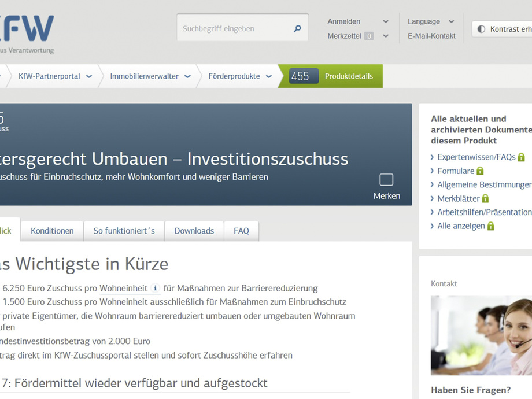The height and width of the screenshot is (399, 532).
Task: Click the 'Wichtigste in Kürze' heading
Action: click(84, 264)
